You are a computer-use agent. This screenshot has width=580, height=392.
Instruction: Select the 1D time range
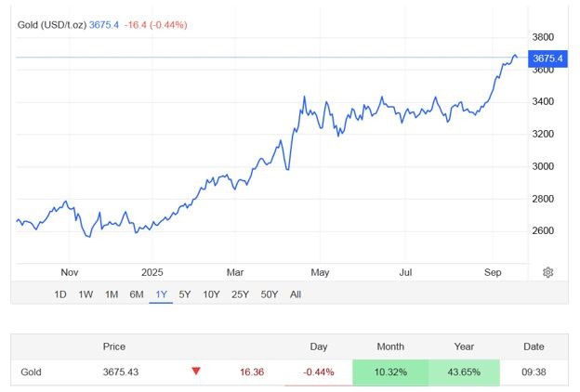tap(60, 294)
